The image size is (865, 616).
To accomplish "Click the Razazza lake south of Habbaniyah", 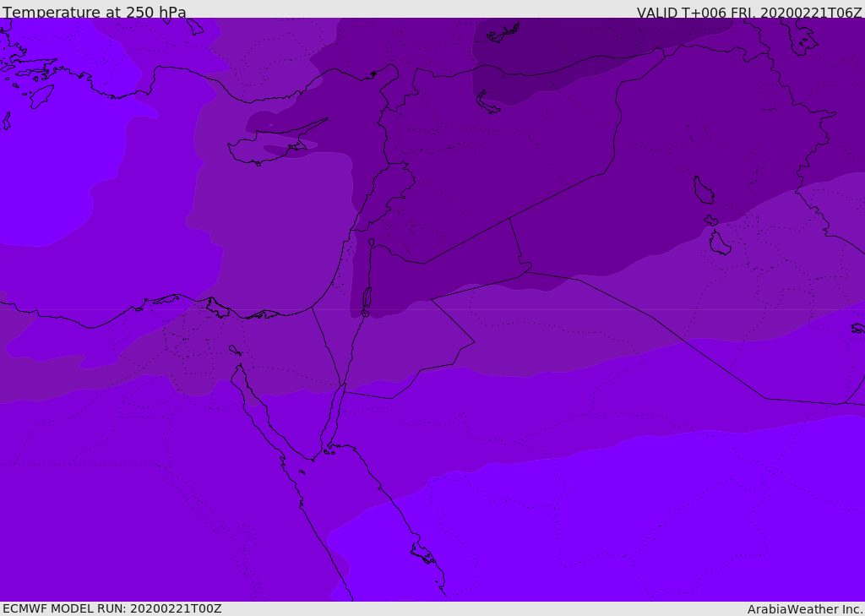I will coord(719,244).
